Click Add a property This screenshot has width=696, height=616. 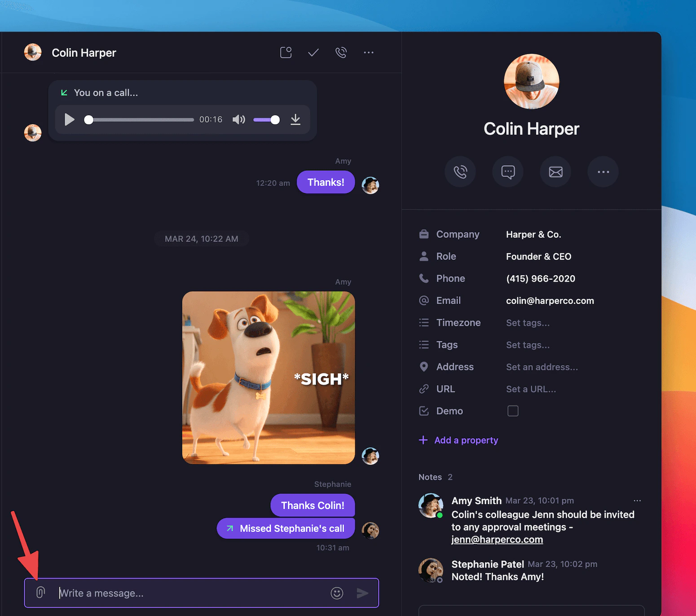458,440
